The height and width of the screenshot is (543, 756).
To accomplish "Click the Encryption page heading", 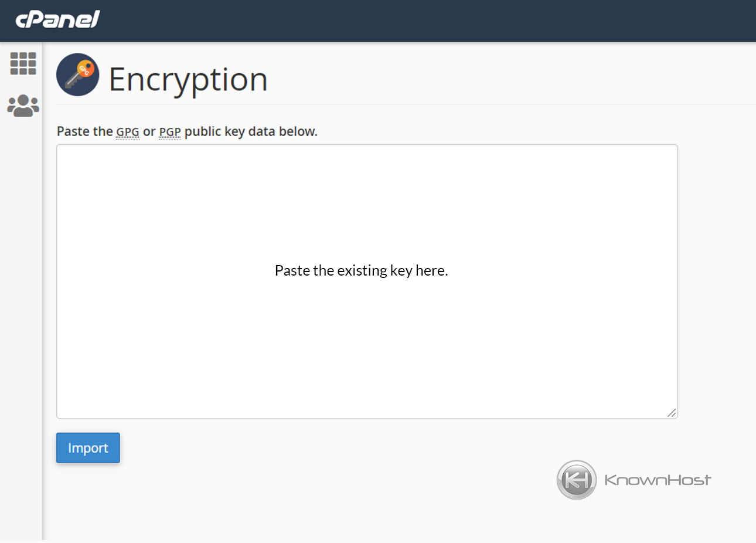I will 188,79.
